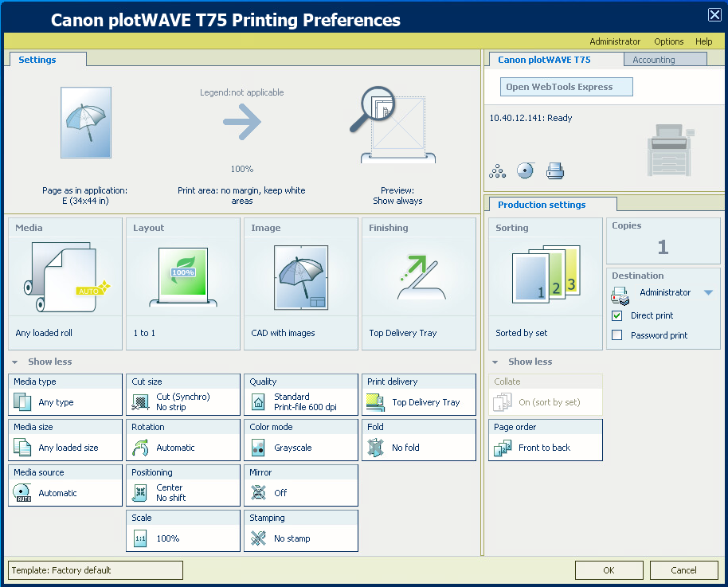Click the media roll status icon

click(526, 170)
